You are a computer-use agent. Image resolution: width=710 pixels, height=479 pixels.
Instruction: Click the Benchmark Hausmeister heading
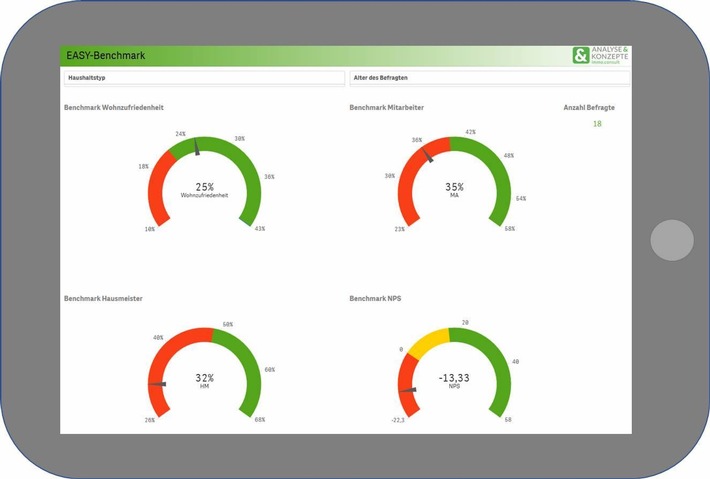[x=103, y=299]
